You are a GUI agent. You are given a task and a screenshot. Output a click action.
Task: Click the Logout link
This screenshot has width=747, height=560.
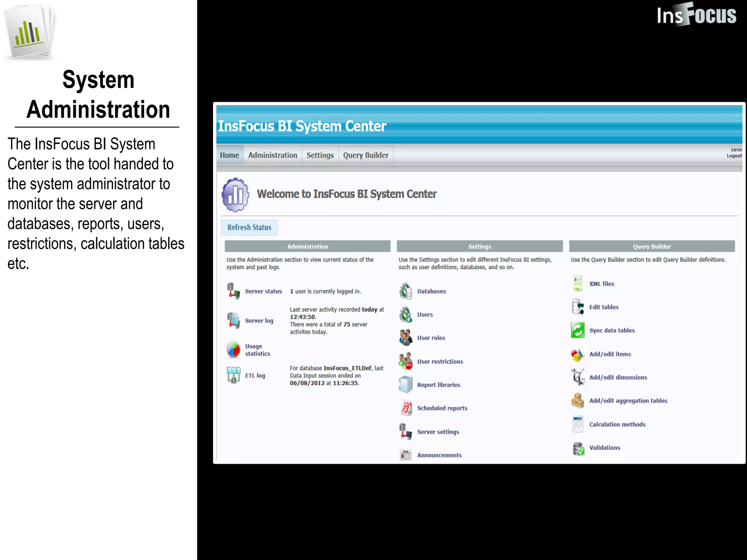[x=734, y=156]
